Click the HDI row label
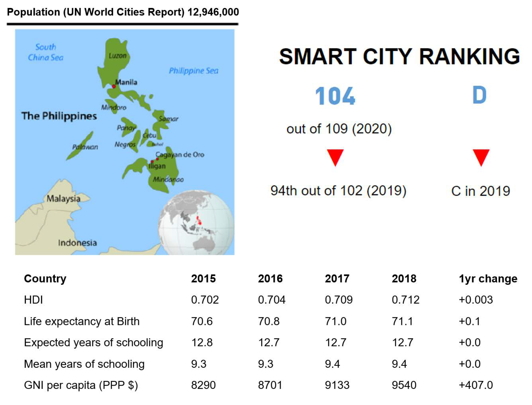Image resolution: width=532 pixels, height=405 pixels. point(33,300)
